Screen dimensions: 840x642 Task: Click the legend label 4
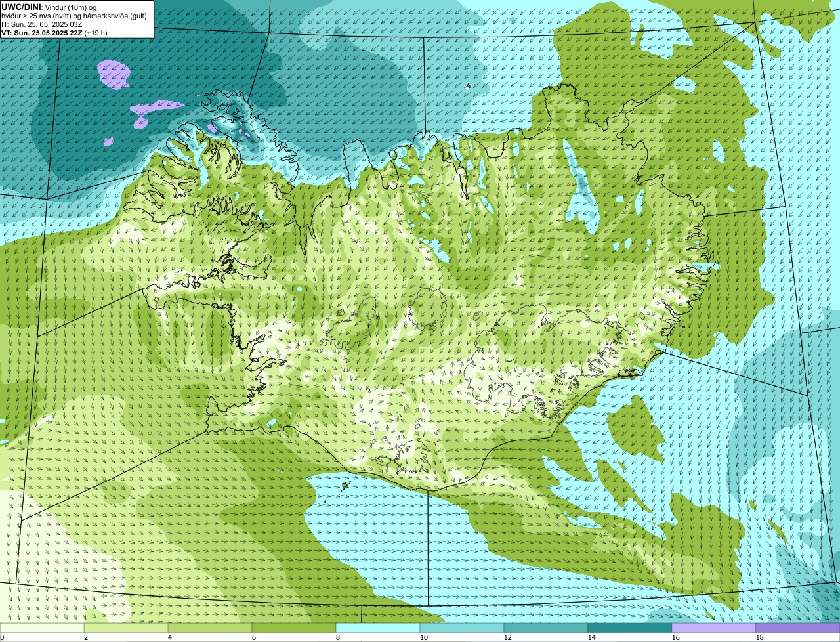170,637
